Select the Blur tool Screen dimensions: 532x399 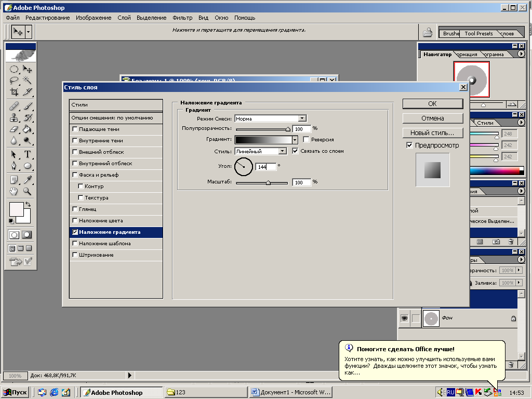(14, 140)
